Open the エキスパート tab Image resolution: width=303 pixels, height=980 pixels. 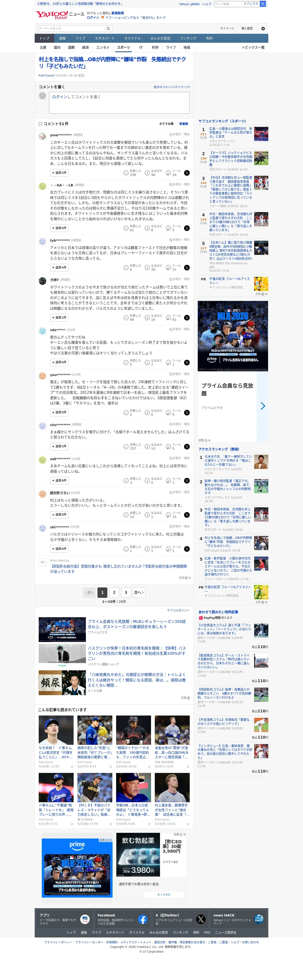coord(105,39)
